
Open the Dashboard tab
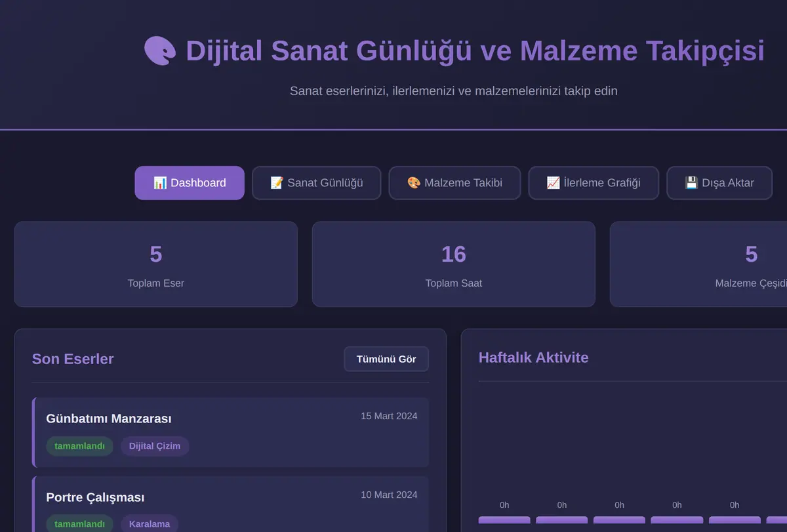point(190,183)
